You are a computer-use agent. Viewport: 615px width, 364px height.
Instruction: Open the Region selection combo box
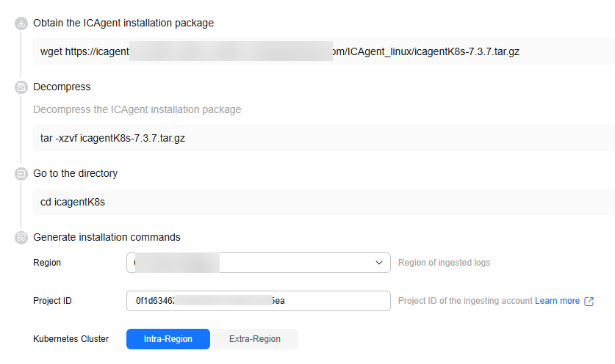click(x=258, y=263)
